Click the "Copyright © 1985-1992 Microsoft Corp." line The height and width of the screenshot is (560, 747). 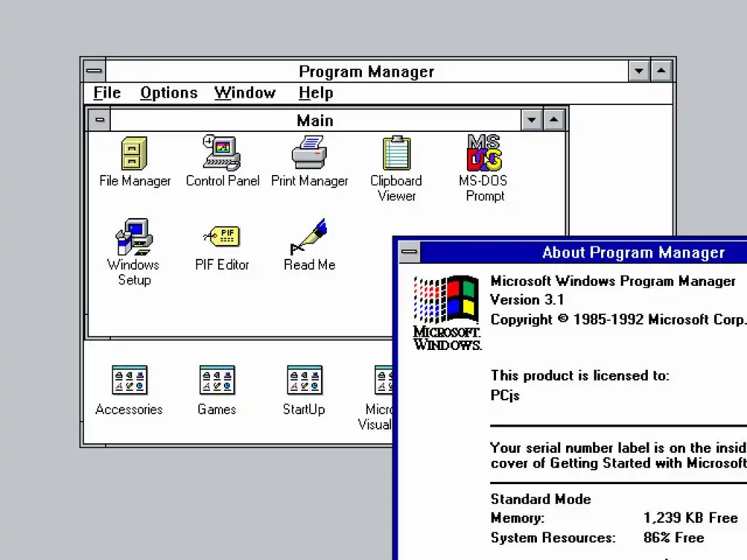619,319
